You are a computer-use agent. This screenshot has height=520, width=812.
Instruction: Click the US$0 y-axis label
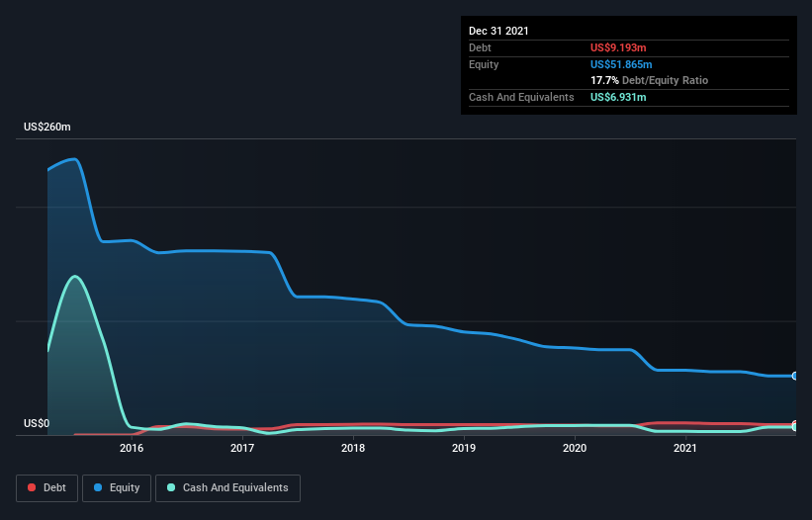point(37,423)
